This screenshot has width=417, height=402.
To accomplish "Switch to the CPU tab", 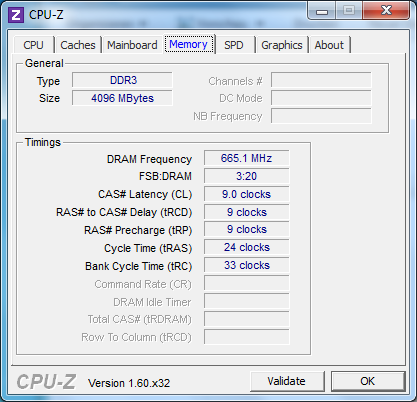I will pyautogui.click(x=33, y=45).
